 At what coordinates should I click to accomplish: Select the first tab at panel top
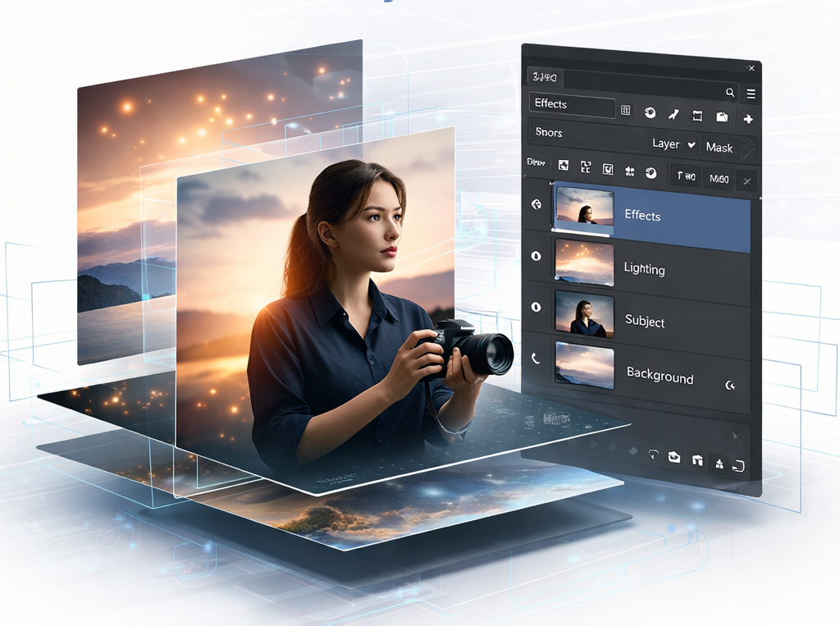pos(545,78)
